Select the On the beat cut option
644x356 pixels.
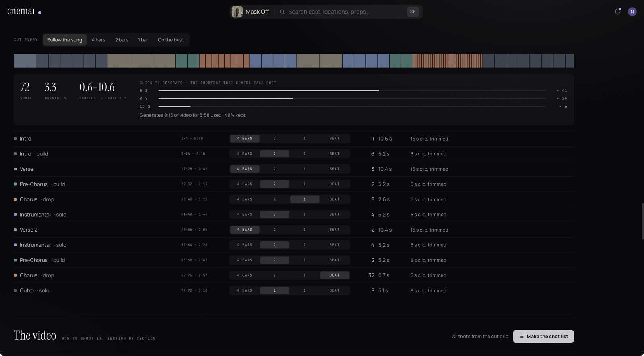(x=171, y=40)
